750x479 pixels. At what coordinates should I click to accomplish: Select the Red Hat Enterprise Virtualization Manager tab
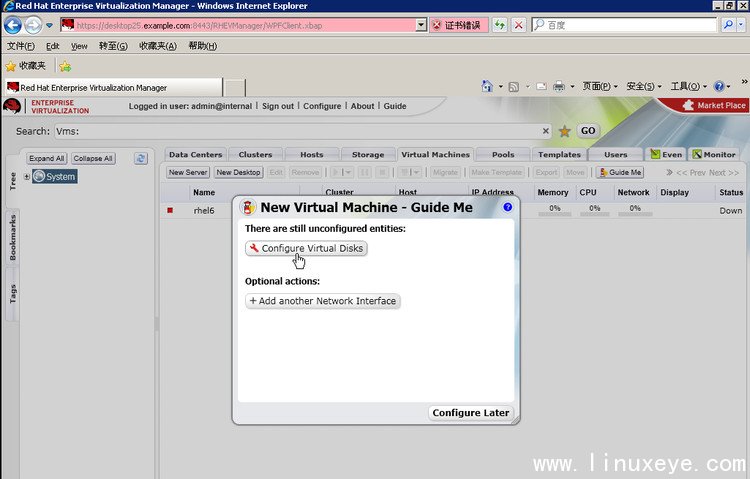(114, 88)
